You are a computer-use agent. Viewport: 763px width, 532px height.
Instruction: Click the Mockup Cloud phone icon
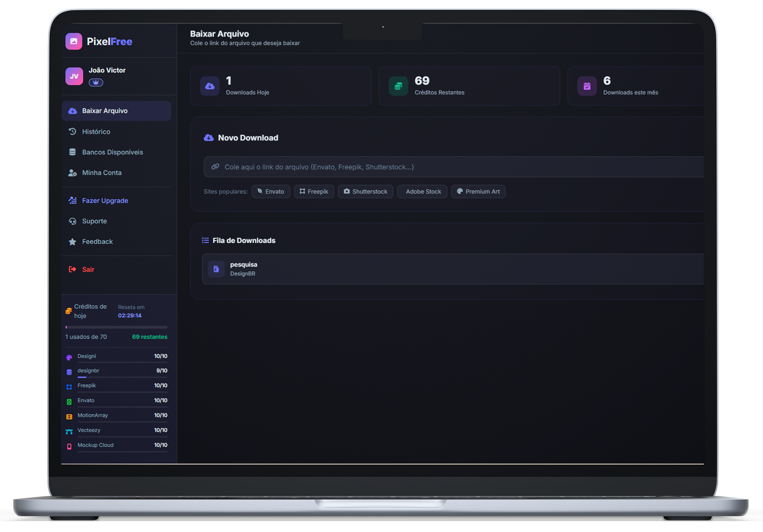point(69,447)
